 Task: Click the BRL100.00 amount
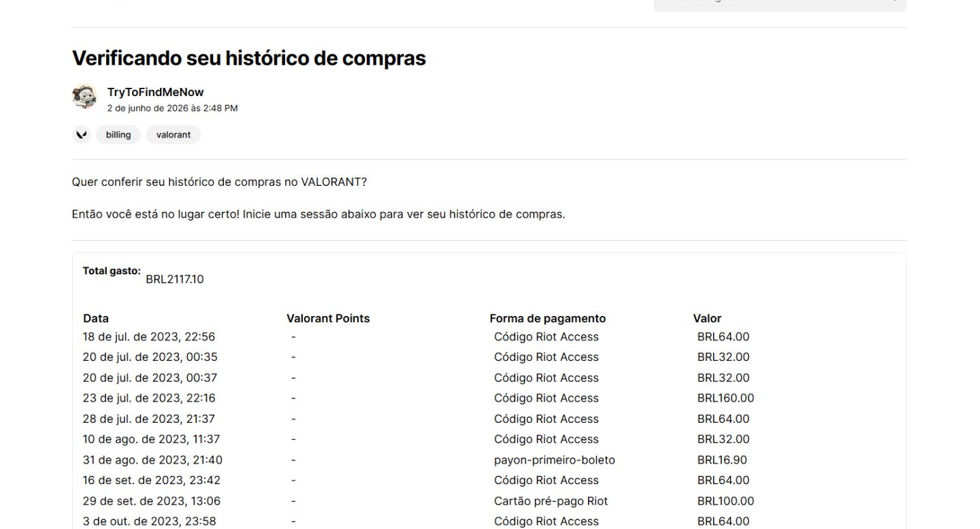[x=725, y=501]
